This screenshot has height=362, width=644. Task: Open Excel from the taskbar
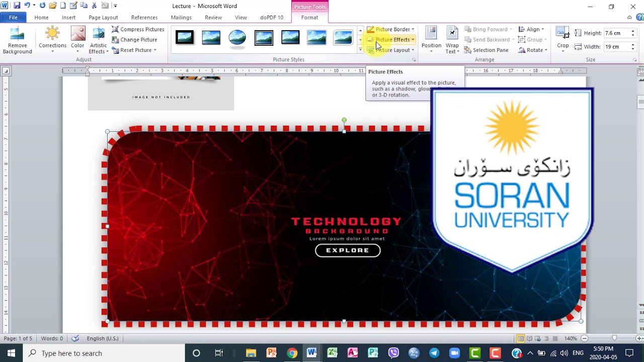click(332, 353)
